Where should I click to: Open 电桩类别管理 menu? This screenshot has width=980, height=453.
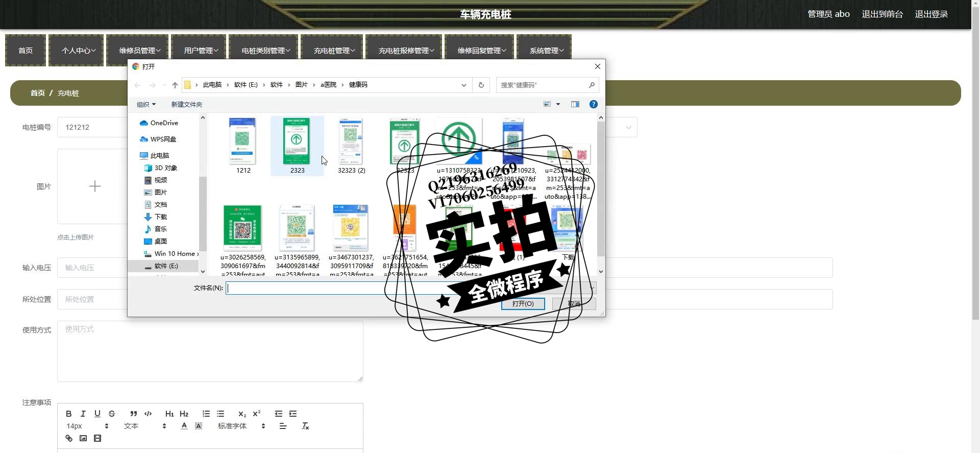pyautogui.click(x=263, y=51)
